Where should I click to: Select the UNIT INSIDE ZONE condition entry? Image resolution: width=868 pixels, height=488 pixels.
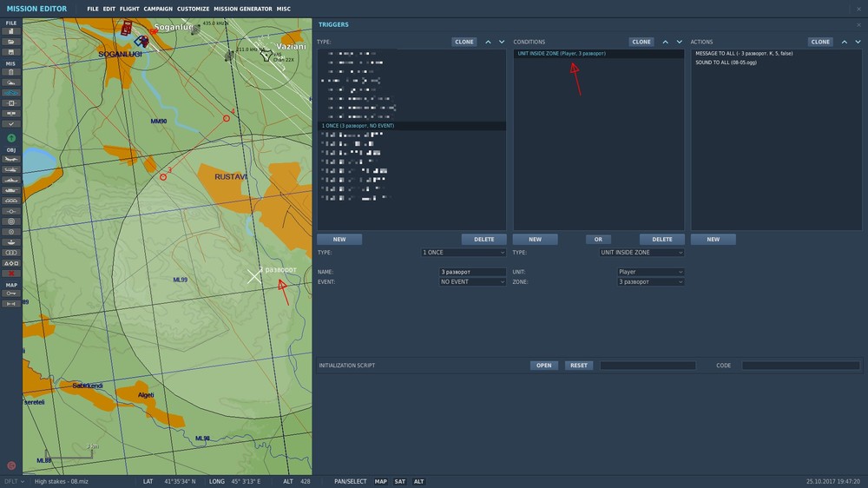[562, 54]
